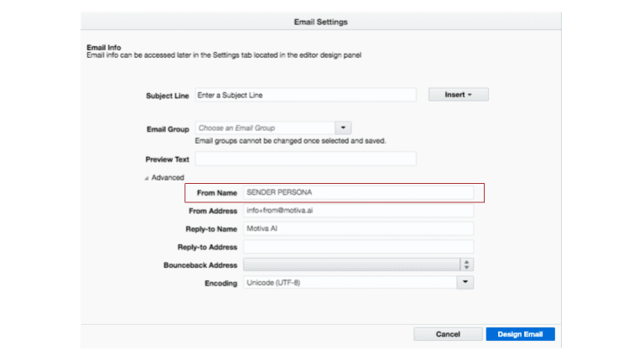644x361 pixels.
Task: Click the Bounceback Address select box
Action: click(x=351, y=264)
